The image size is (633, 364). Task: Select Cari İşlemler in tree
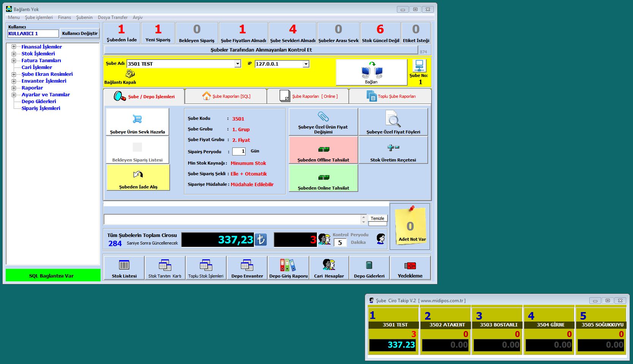(36, 67)
